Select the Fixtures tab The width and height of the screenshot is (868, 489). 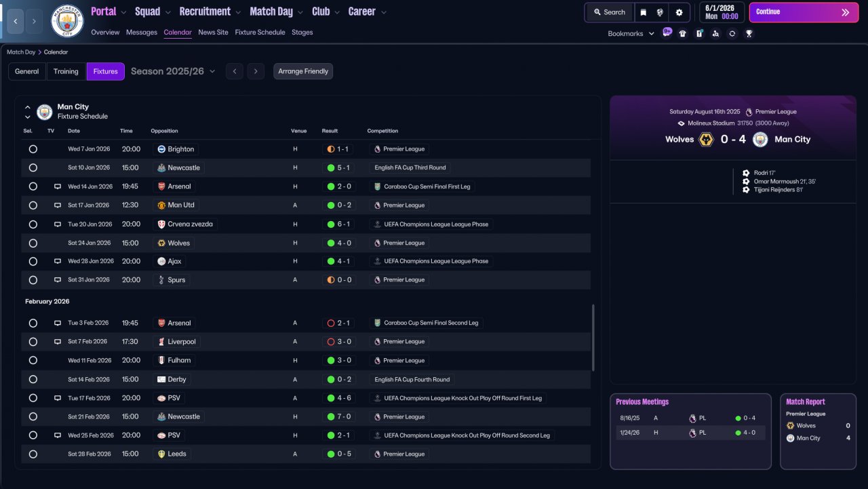pyautogui.click(x=106, y=71)
